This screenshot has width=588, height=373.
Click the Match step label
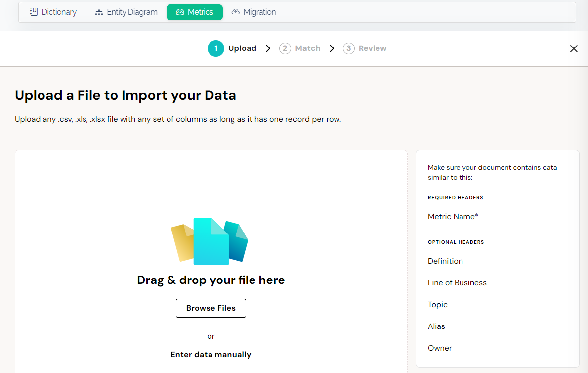coord(308,48)
